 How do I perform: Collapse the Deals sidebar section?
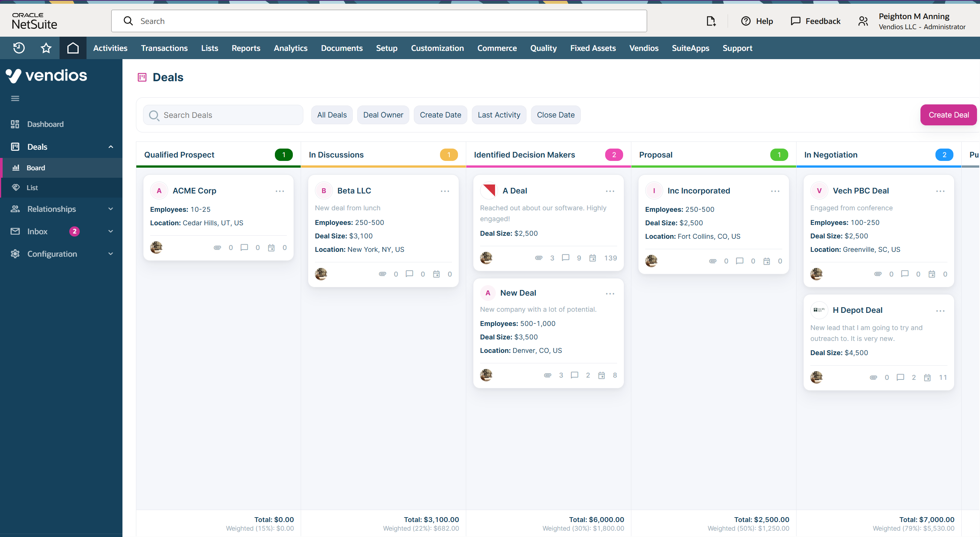(111, 147)
